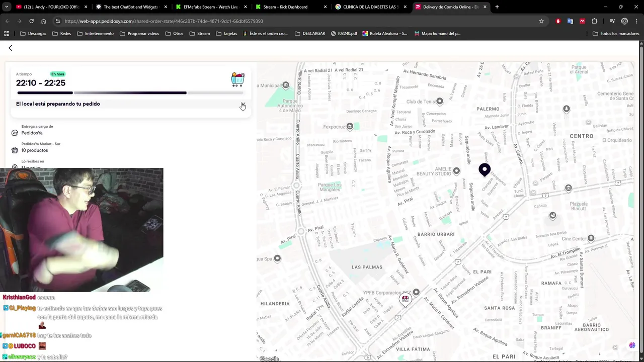Open site information icon in address bar
The image size is (644, 362).
coord(58,21)
